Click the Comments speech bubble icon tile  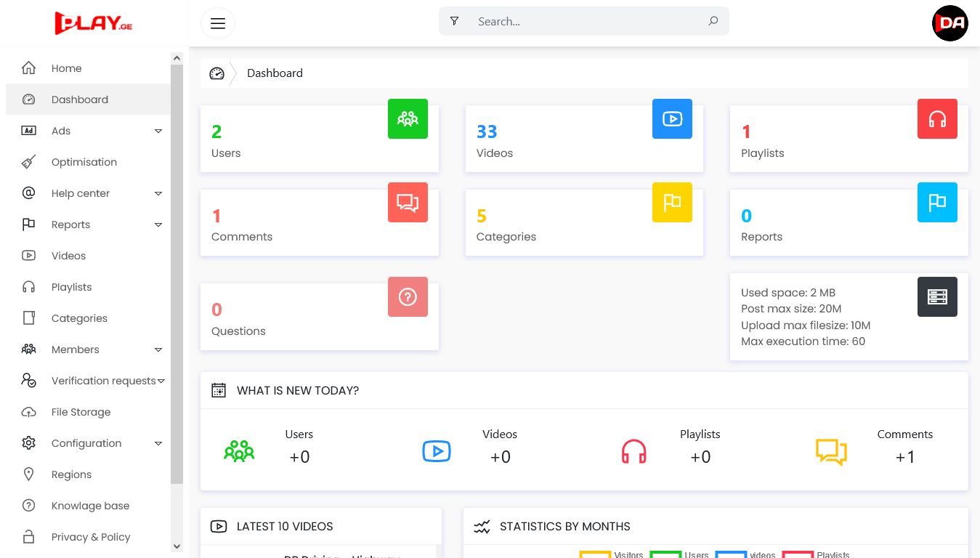[x=408, y=202]
